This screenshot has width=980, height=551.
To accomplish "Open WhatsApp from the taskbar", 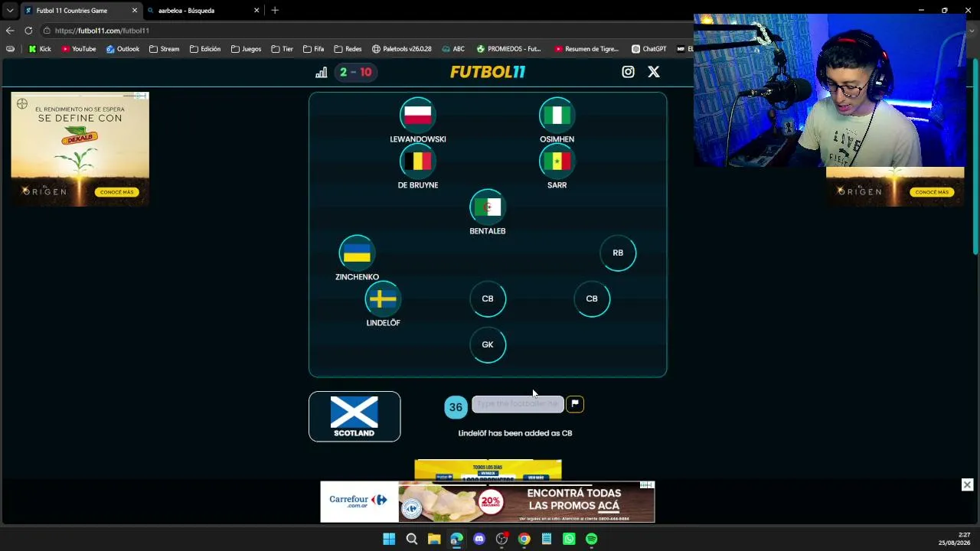I will [569, 539].
